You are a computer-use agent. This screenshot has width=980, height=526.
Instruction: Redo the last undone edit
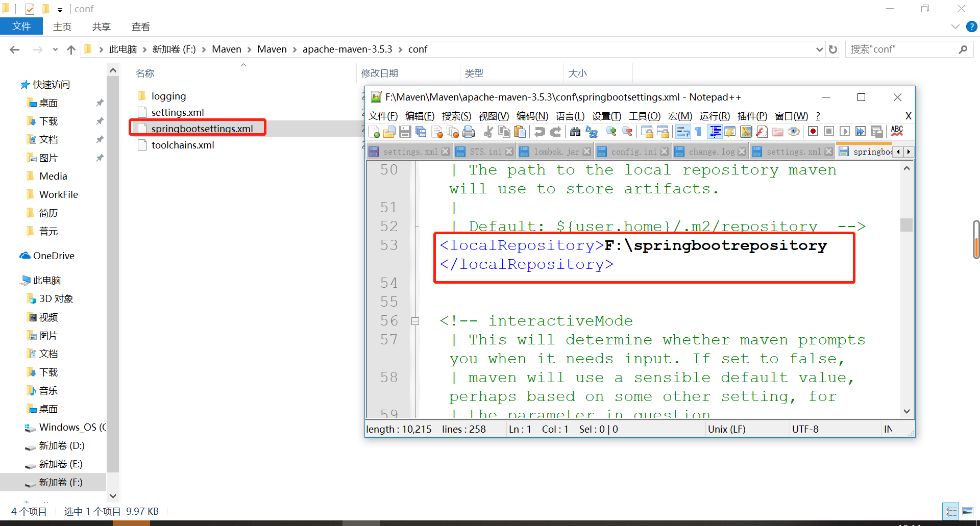coord(556,132)
